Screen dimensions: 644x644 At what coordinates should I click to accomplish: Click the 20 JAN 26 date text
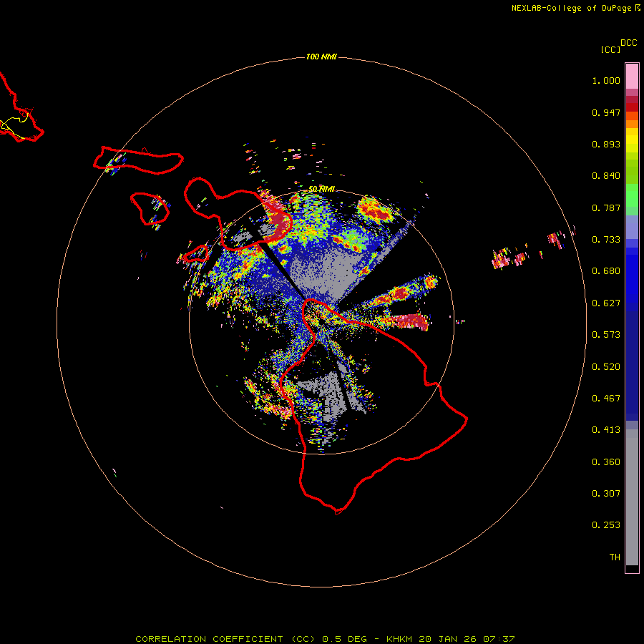[447, 639]
